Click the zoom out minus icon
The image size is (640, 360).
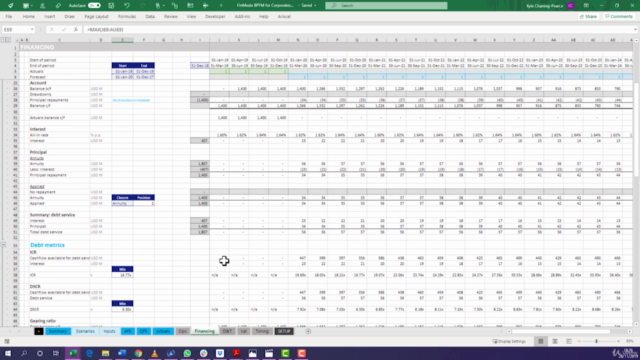579,341
